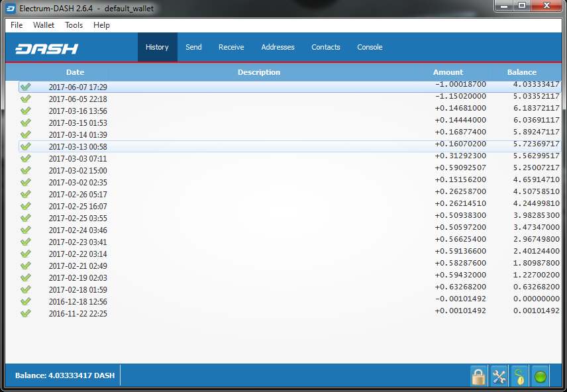Open the Wallet menu
The image size is (567, 392).
(x=44, y=25)
